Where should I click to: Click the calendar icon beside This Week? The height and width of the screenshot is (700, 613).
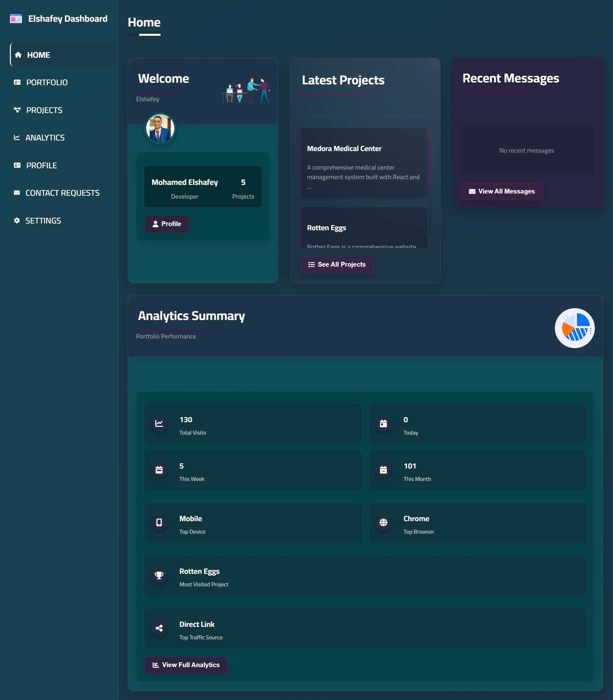point(159,470)
